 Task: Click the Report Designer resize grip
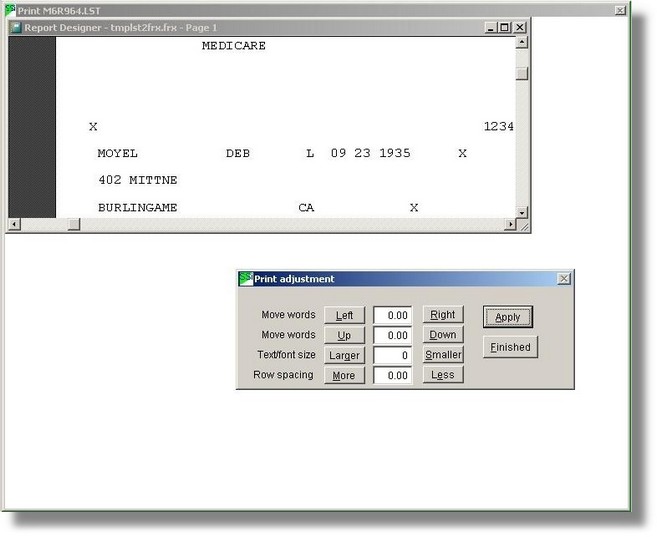click(524, 226)
